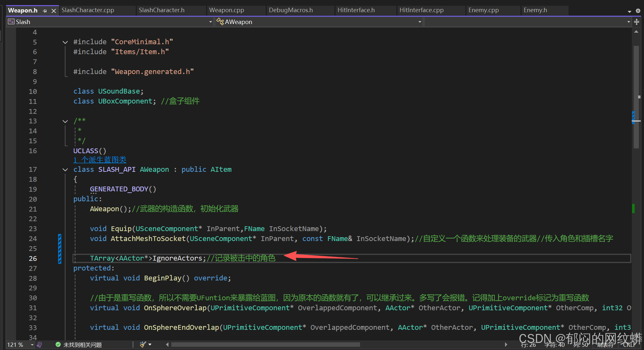This screenshot has width=644, height=350.
Task: Close the Weapon.h tab
Action: (x=54, y=11)
